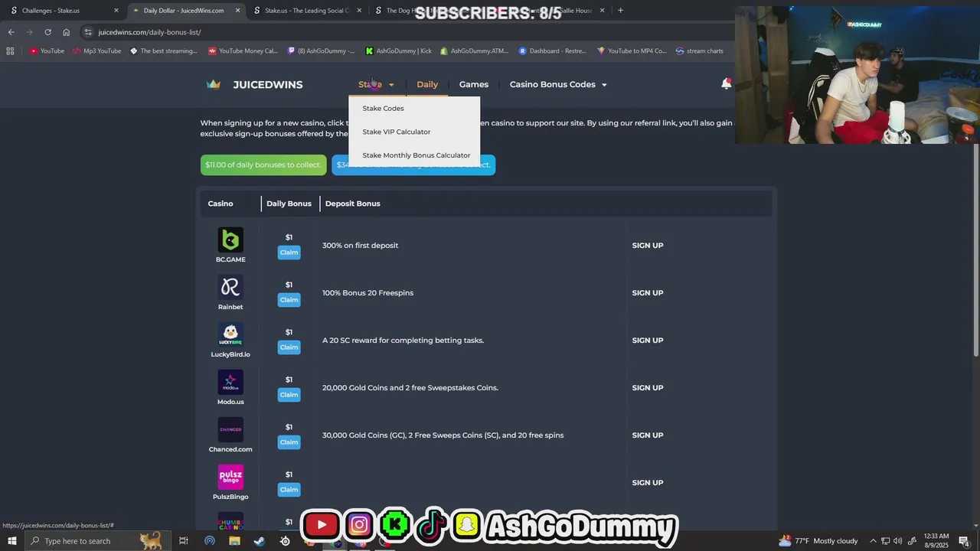Claim the Chanced.com $1 daily bonus
The height and width of the screenshot is (551, 980).
[x=289, y=442]
